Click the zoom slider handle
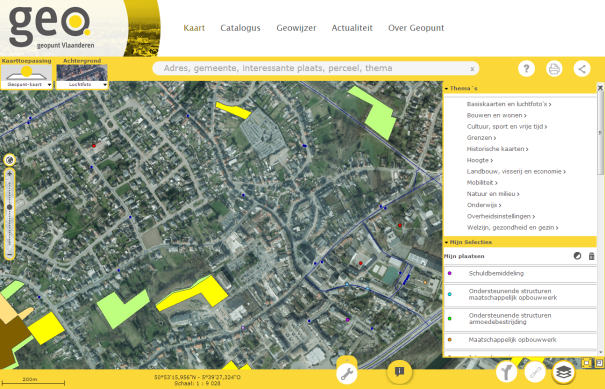 (9, 207)
